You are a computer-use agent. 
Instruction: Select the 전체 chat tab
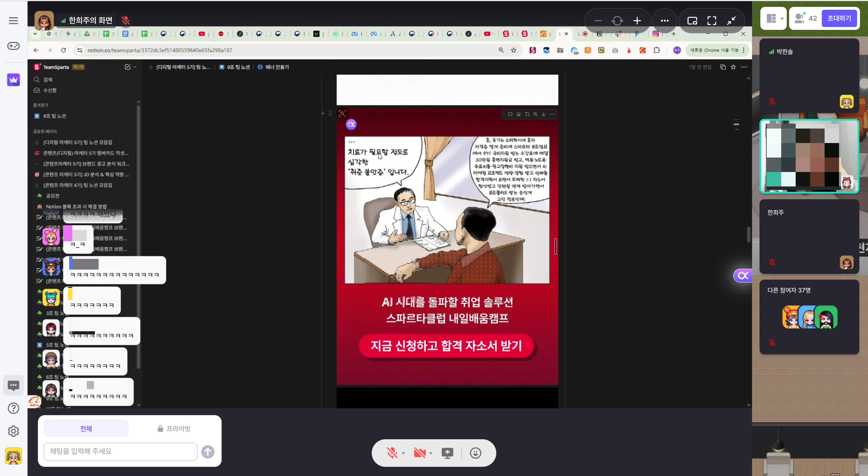86,429
